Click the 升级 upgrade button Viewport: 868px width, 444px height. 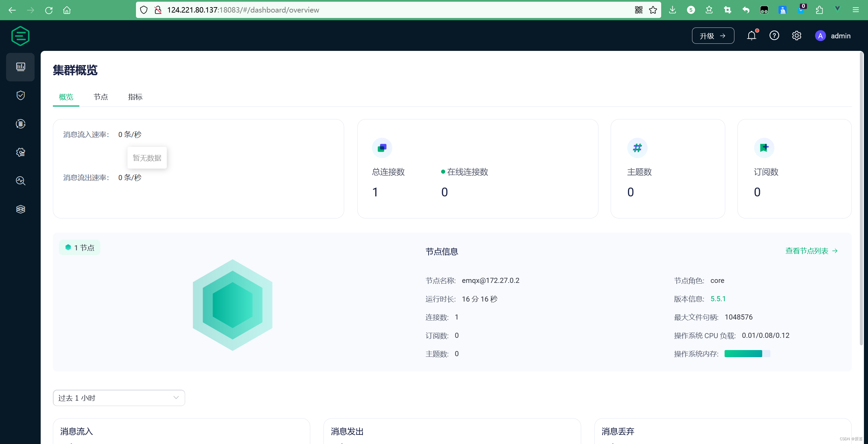pos(713,36)
